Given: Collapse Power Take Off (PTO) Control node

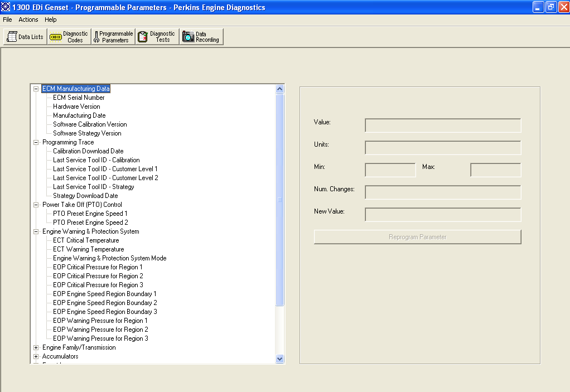Looking at the screenshot, I should [x=36, y=205].
